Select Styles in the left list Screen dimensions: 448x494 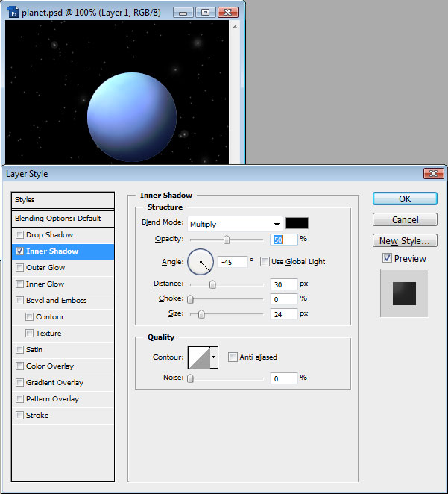click(x=63, y=200)
